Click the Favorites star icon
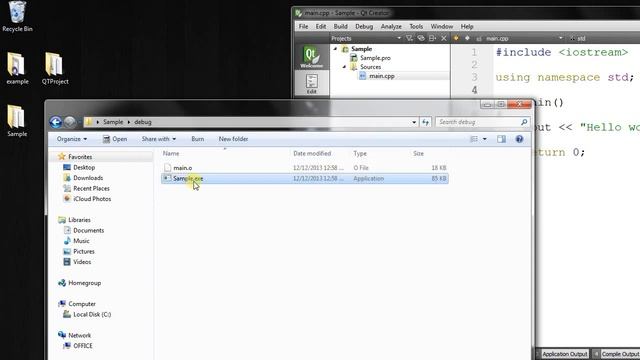The height and width of the screenshot is (360, 640). [x=62, y=156]
